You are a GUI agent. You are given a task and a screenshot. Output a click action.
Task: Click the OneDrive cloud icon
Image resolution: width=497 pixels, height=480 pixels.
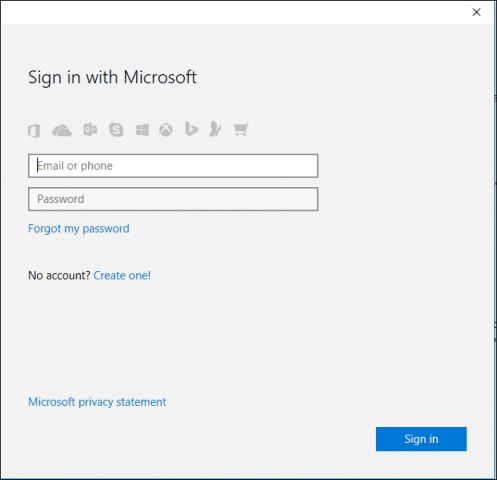click(62, 130)
